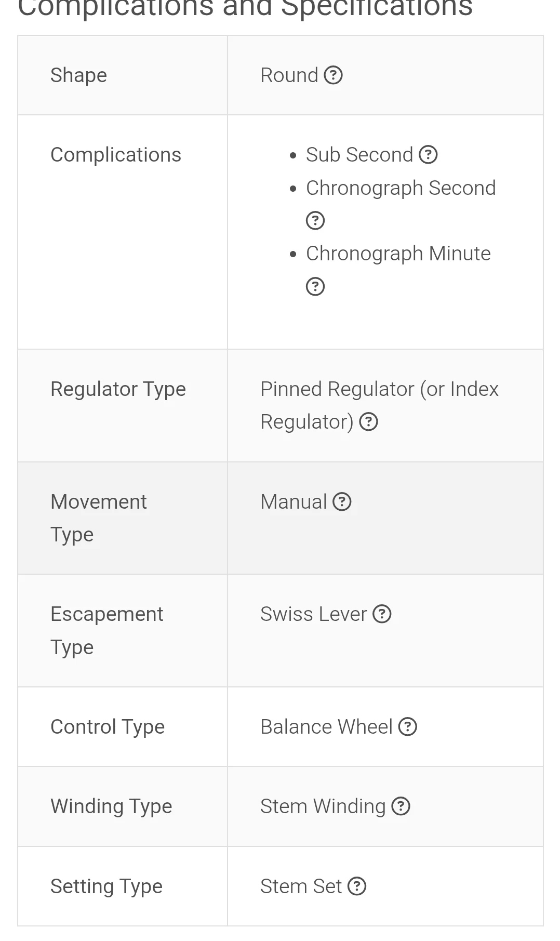Click the Movement Type row label
This screenshot has width=560, height=941.
[98, 518]
